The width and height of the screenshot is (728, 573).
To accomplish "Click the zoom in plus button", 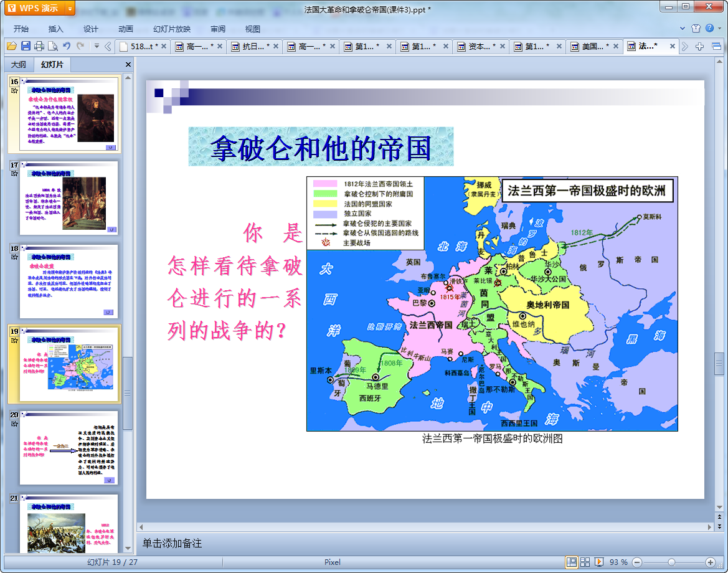I will (710, 562).
